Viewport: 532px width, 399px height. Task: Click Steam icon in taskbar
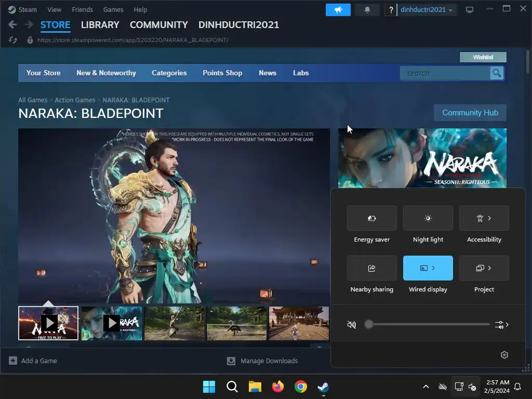[x=323, y=387]
